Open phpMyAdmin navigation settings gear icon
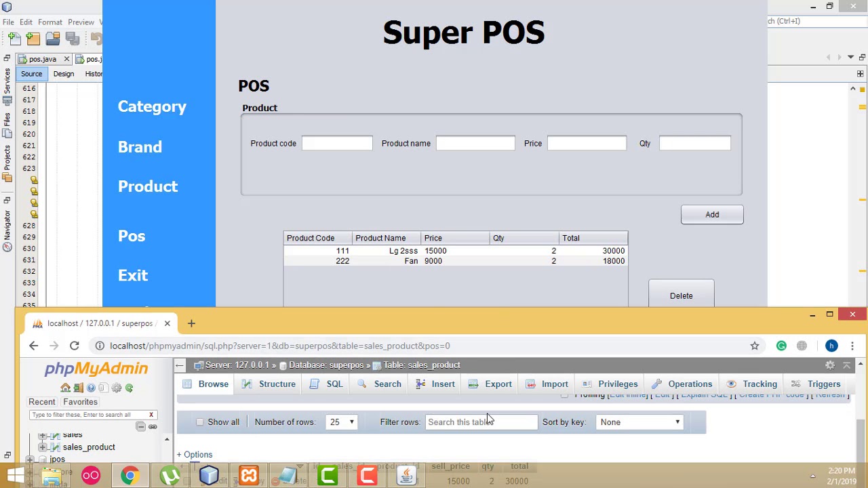868x488 pixels. coord(117,388)
